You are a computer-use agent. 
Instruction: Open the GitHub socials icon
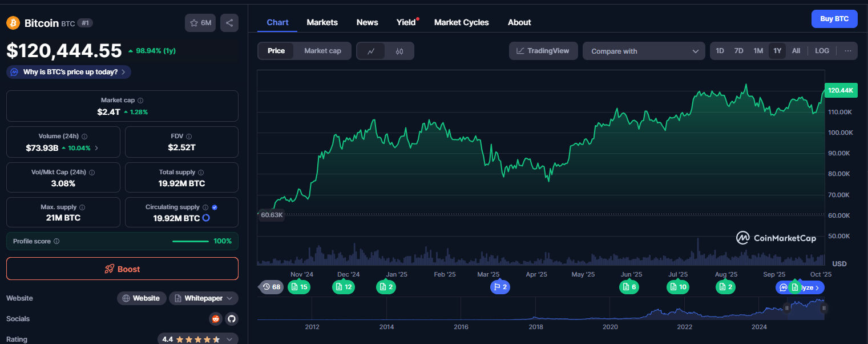click(231, 319)
